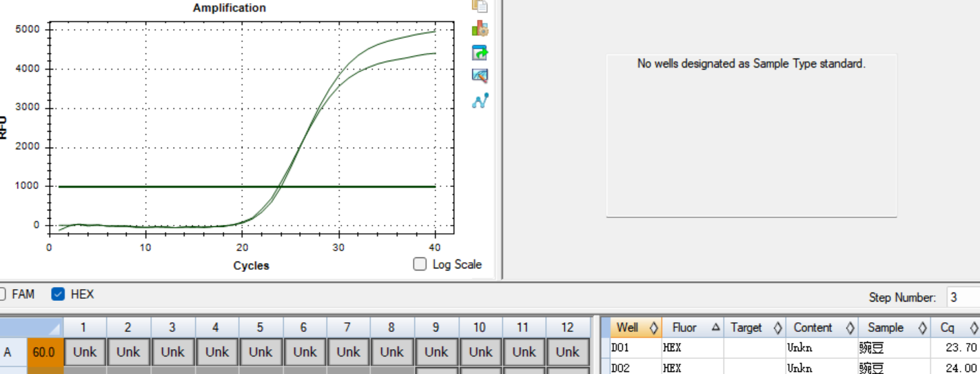Image resolution: width=980 pixels, height=374 pixels.
Task: Sort results by the Target column header
Action: 755,328
